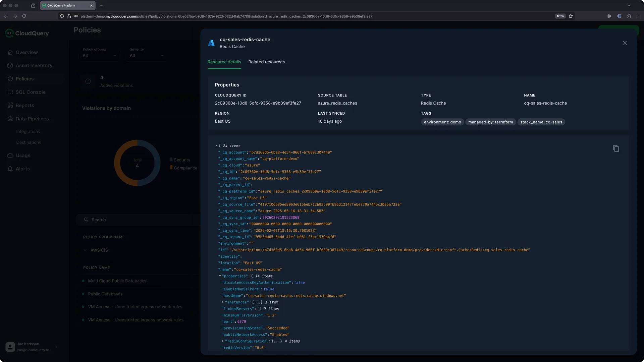The width and height of the screenshot is (644, 362).
Task: Select the Public Databases policy row
Action: click(105, 294)
